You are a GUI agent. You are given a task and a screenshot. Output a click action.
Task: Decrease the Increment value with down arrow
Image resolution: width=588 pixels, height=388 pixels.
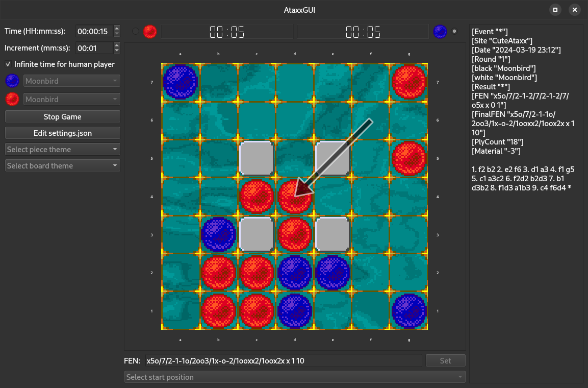[117, 51]
